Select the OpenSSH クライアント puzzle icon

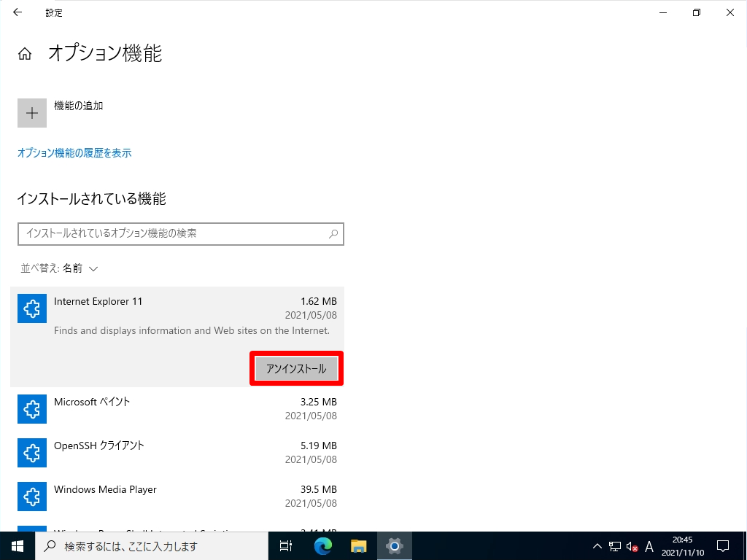point(32,453)
